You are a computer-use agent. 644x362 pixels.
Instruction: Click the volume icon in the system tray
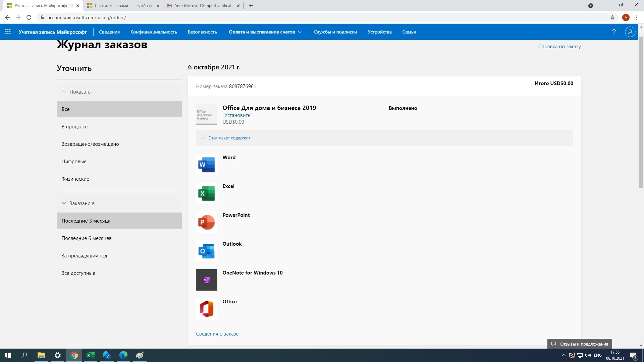coord(588,355)
